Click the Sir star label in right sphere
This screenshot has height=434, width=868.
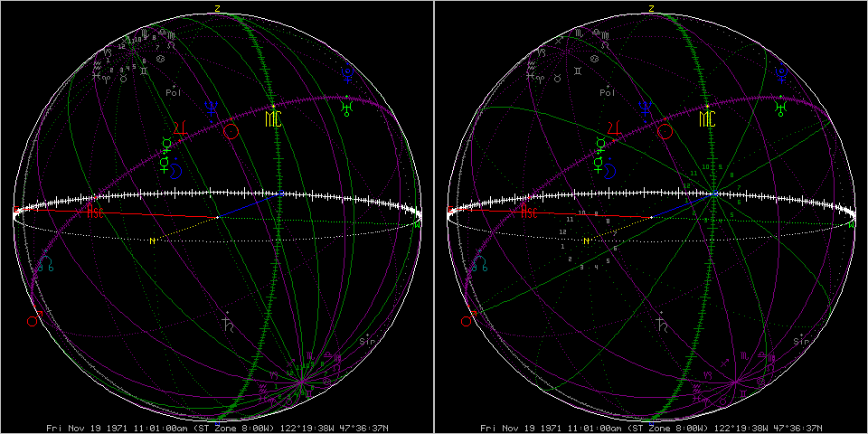click(800, 341)
